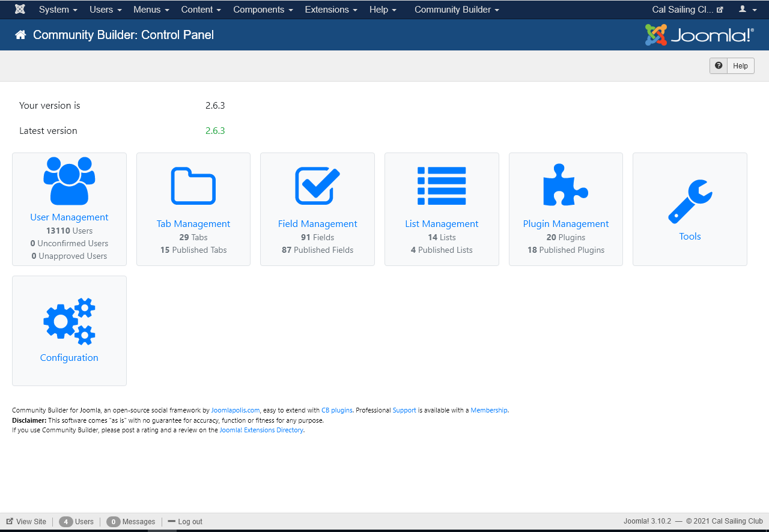Click the List Management list icon

[x=442, y=186]
